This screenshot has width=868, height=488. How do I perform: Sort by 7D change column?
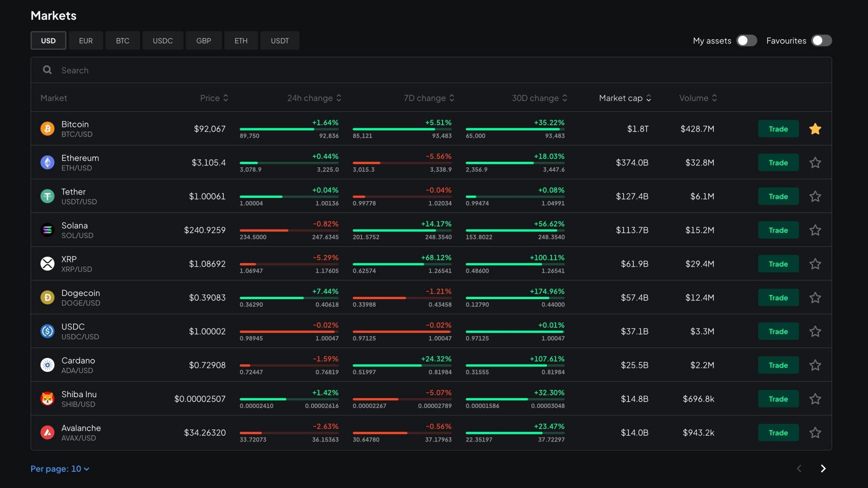429,98
